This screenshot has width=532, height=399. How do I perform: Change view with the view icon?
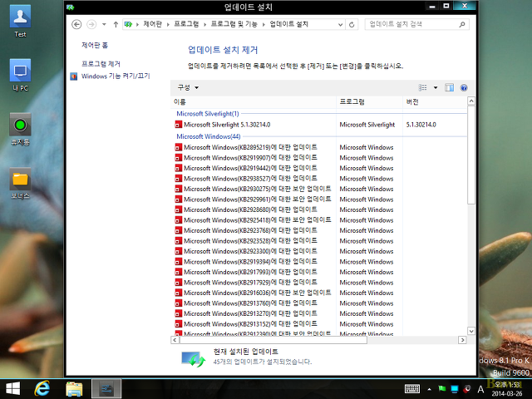pyautogui.click(x=423, y=88)
